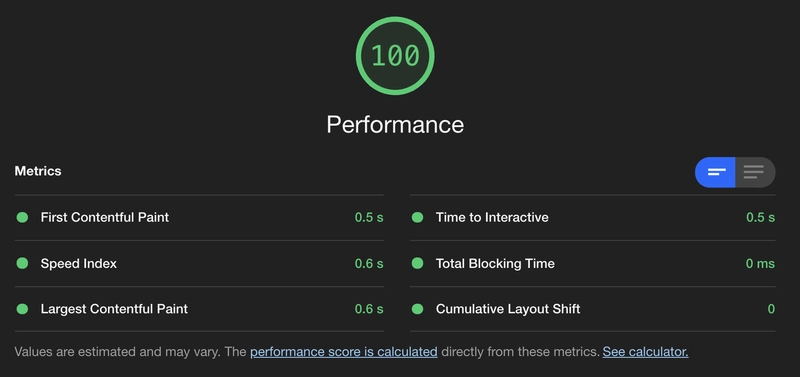This screenshot has width=800, height=377.
Task: Click the 100 performance score gauge
Action: point(395,56)
